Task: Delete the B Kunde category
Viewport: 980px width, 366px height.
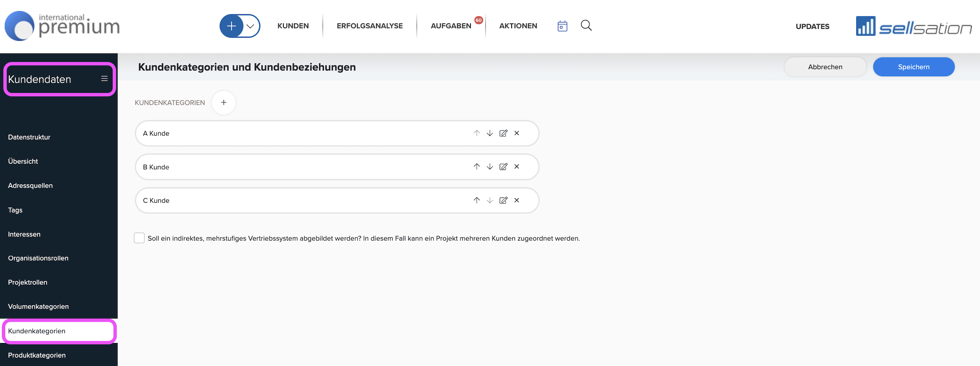Action: pyautogui.click(x=516, y=167)
